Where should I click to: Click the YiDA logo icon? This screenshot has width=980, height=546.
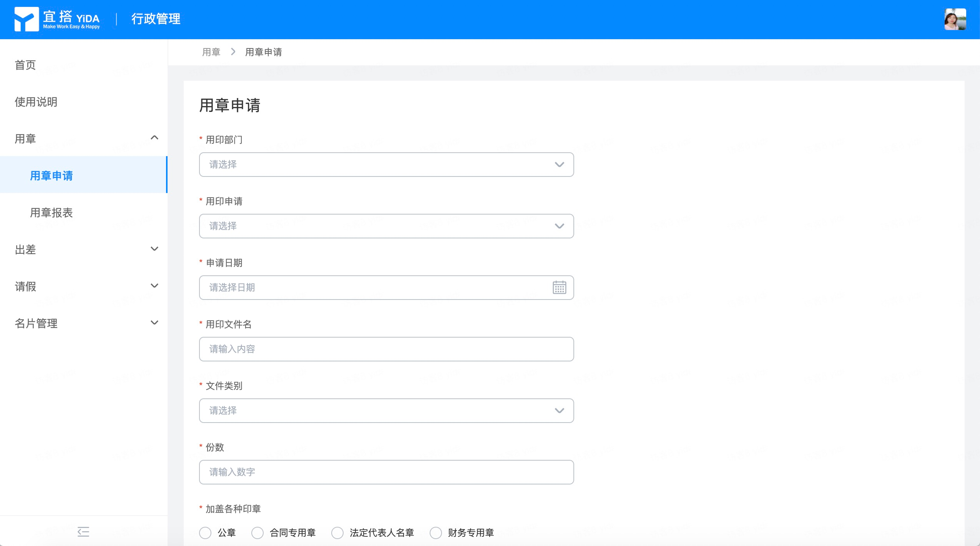point(27,19)
